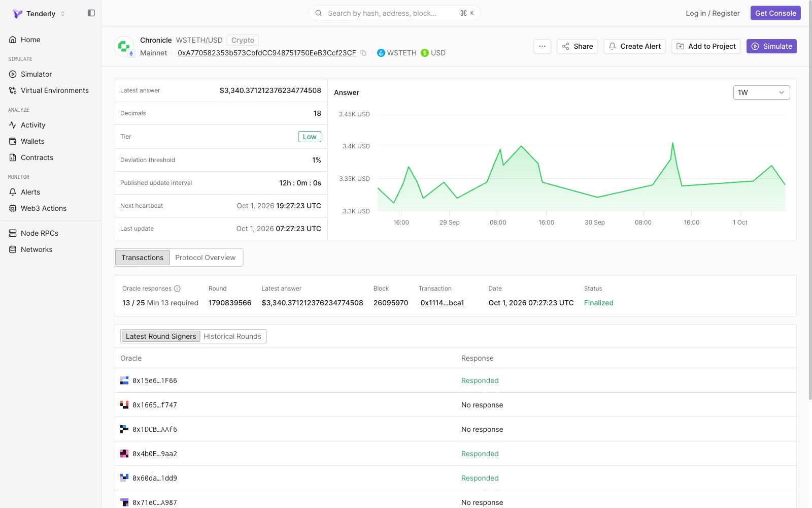Click Add to Project button
This screenshot has height=508, width=812.
706,46
